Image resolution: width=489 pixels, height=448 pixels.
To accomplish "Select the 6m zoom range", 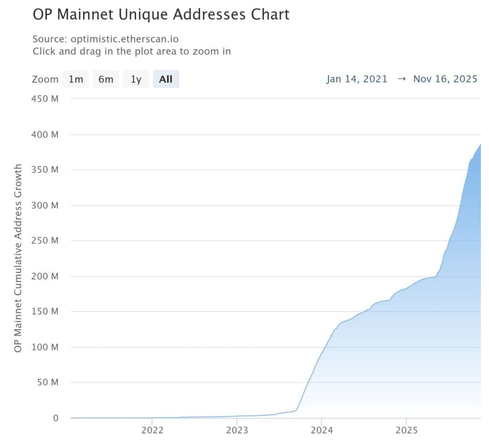I will [x=106, y=79].
